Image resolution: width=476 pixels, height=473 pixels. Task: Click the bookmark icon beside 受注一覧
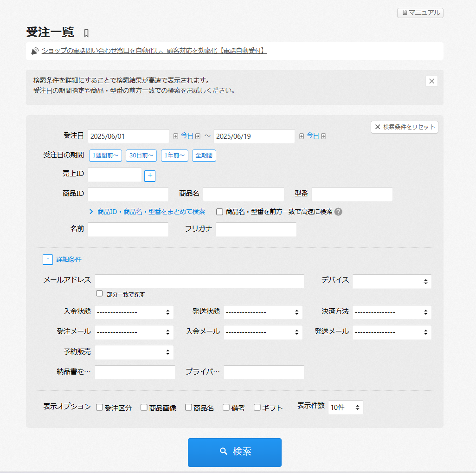(86, 33)
